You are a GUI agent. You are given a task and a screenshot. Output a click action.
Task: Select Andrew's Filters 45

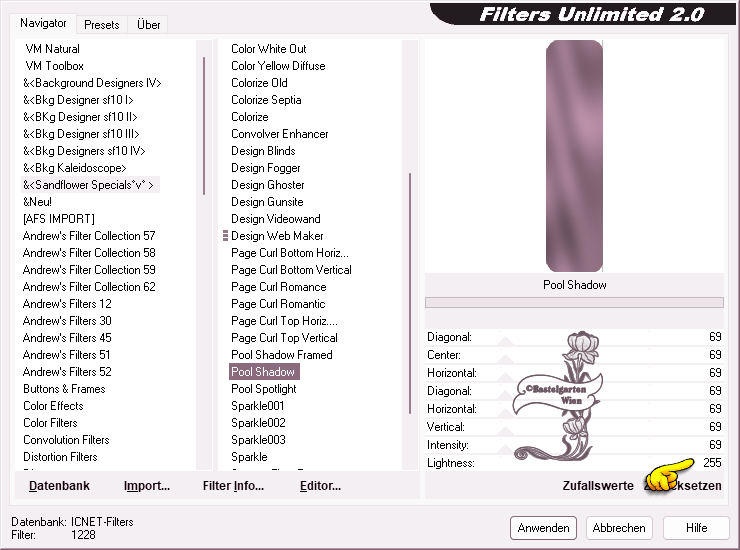pos(67,338)
